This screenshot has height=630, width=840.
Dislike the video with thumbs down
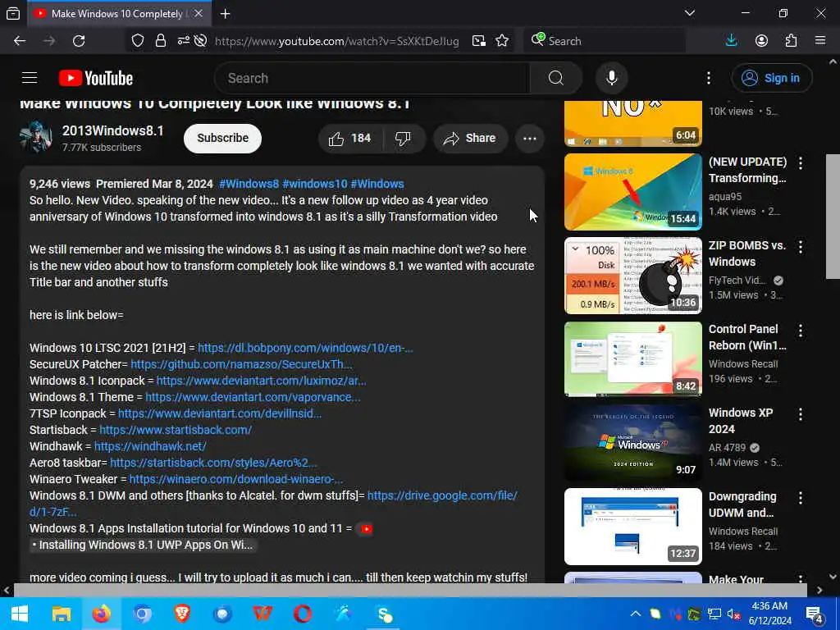pyautogui.click(x=404, y=138)
